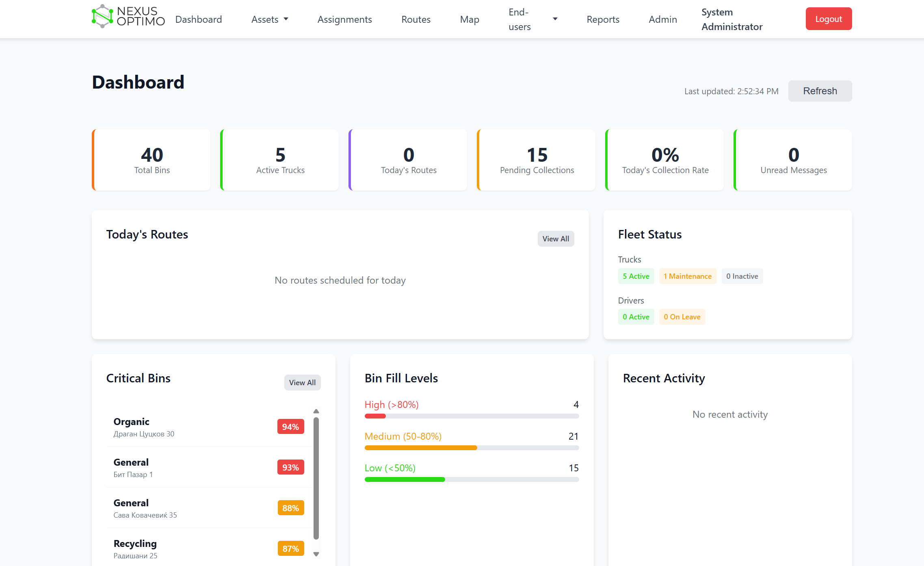Click View All in Today's Routes

point(556,239)
